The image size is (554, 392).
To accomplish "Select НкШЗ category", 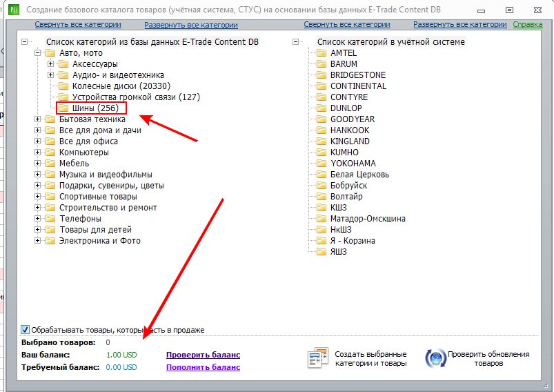I will pos(341,229).
